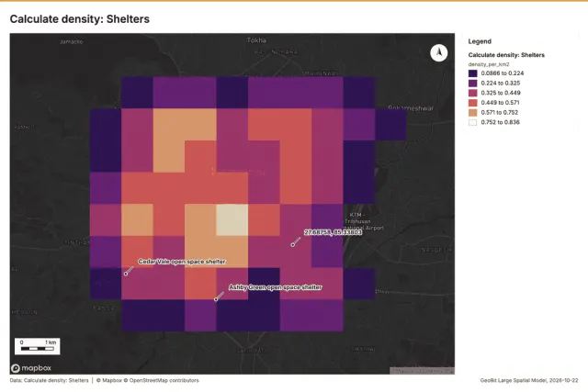The height and width of the screenshot is (392, 588).
Task: Click the page title Calculate density: Shelters
Action: (80, 19)
